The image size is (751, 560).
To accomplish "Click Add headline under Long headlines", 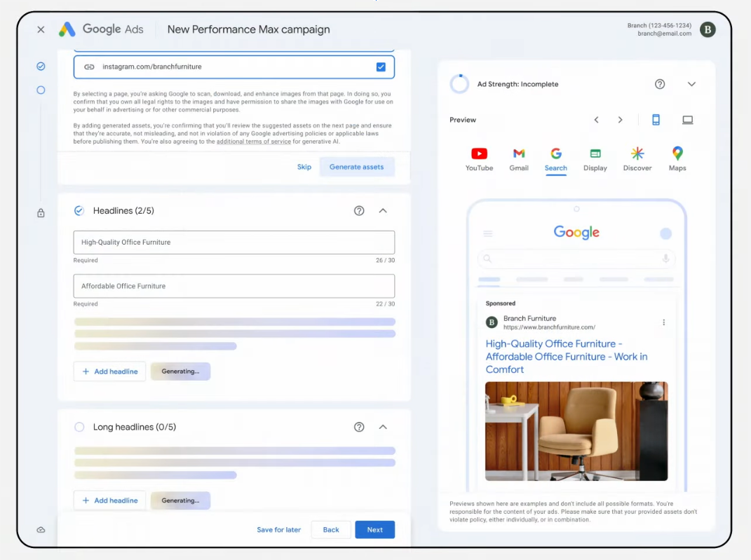I will pyautogui.click(x=109, y=500).
